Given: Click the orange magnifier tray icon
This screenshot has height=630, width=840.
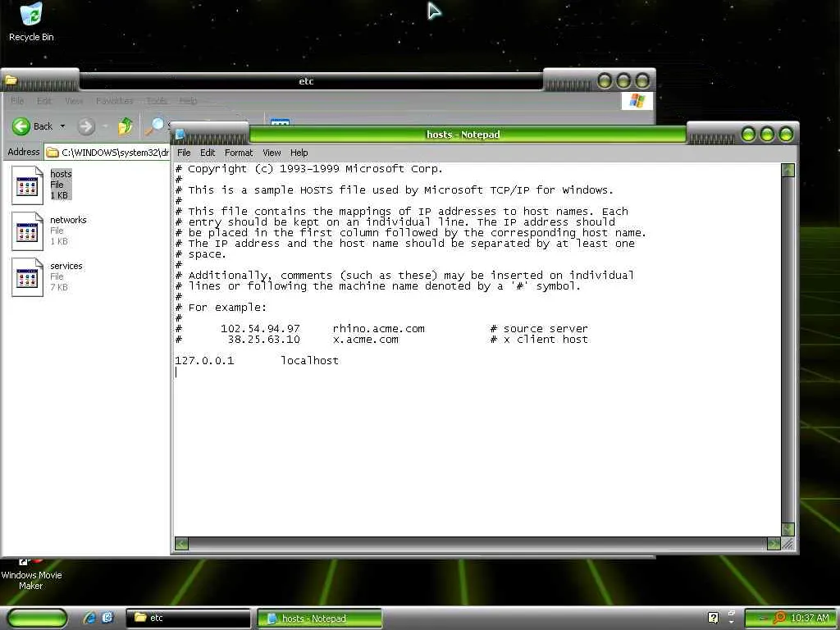Looking at the screenshot, I should [779, 618].
